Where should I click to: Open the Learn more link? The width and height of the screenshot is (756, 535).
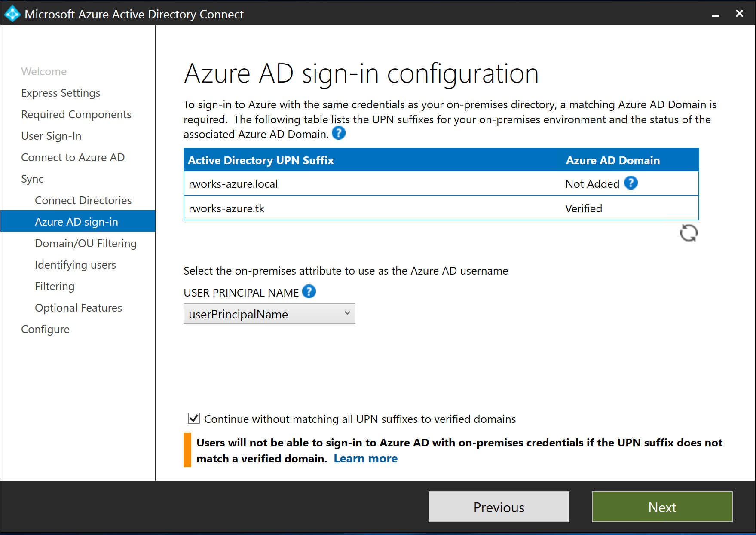coord(365,459)
